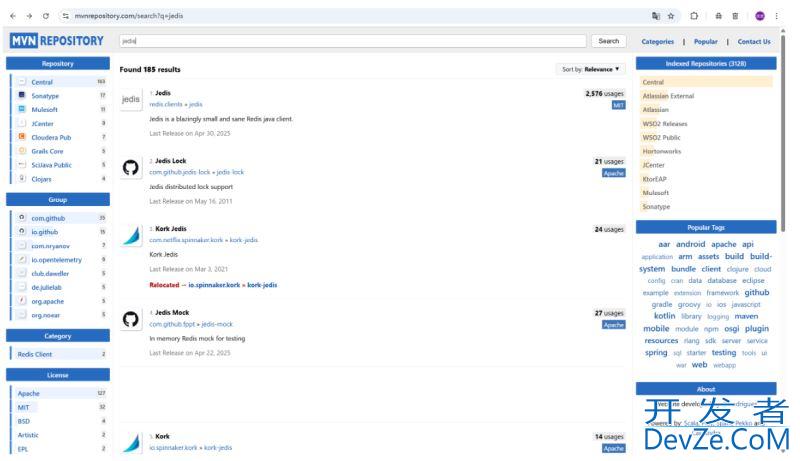This screenshot has width=800, height=461.
Task: Click 21 usages for Jedis Lock
Action: [x=609, y=161]
